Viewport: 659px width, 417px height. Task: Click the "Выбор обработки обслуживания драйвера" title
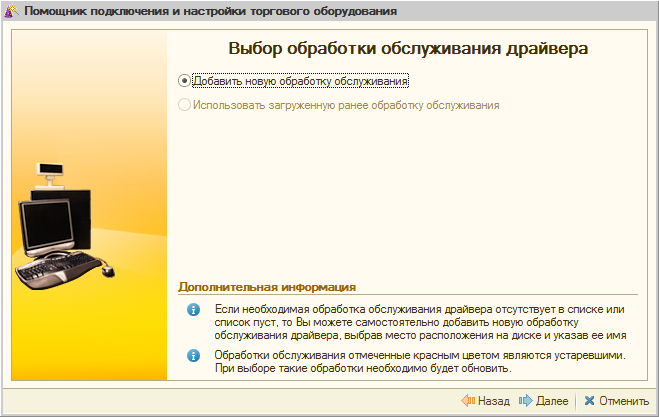tap(408, 48)
